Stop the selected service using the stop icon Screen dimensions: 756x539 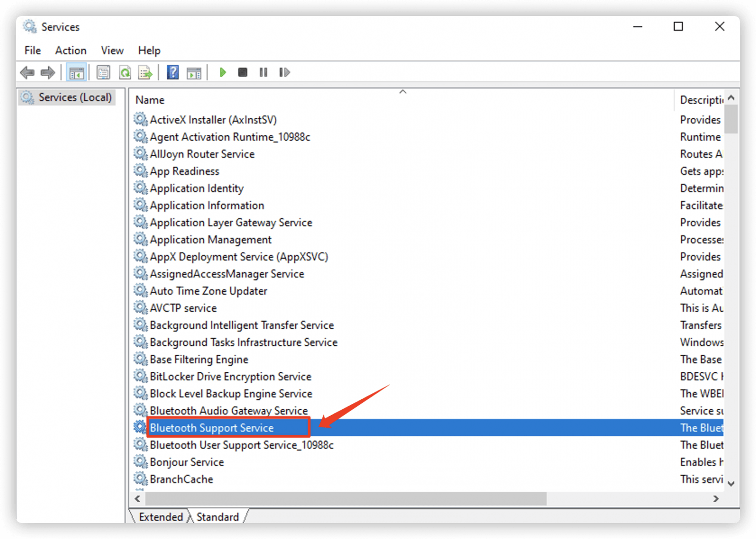pyautogui.click(x=242, y=72)
